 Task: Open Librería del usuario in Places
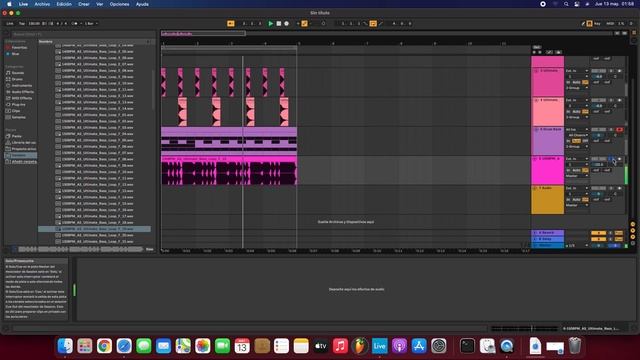click(x=21, y=142)
